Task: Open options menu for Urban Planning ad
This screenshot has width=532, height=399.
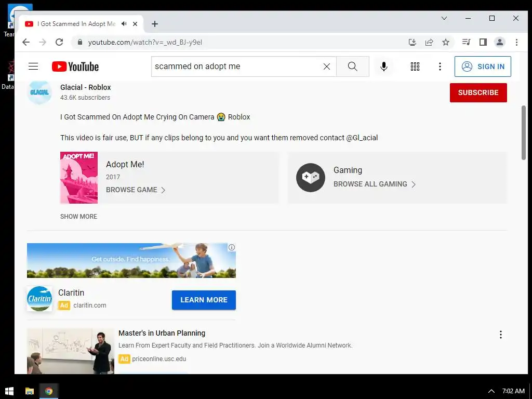Action: pos(500,335)
